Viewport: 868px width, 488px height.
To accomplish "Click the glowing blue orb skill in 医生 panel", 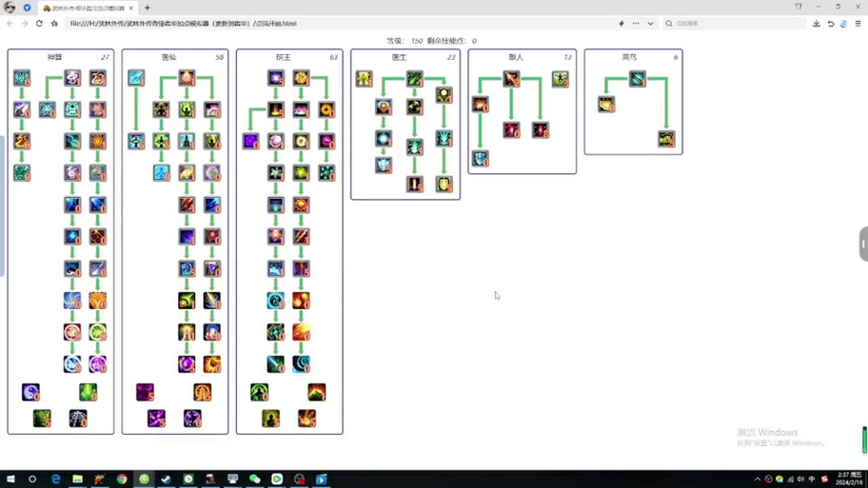I will click(383, 138).
